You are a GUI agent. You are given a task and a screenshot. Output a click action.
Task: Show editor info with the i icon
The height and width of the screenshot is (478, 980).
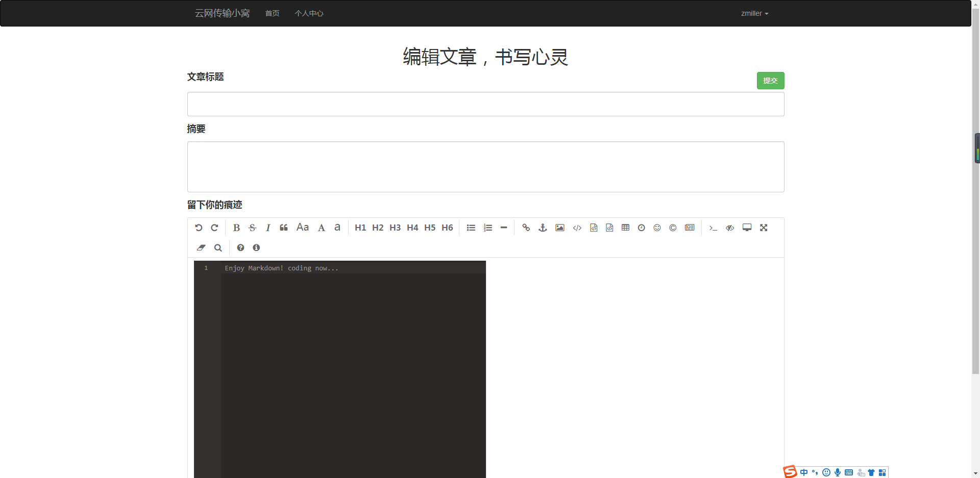pos(256,247)
